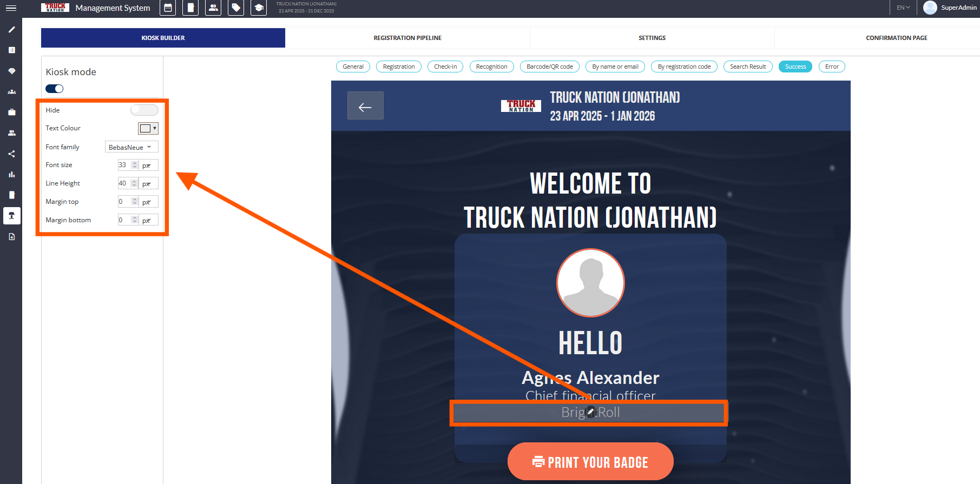Click the Print Your Badge button

[590, 462]
